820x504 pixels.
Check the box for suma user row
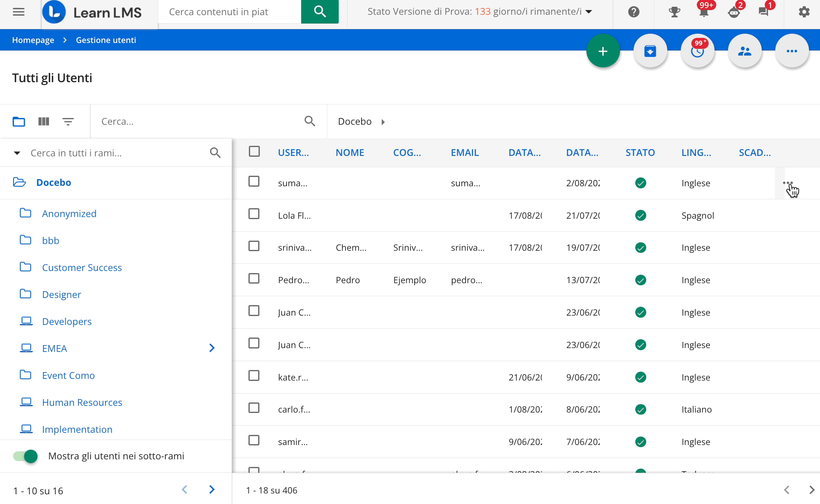254,181
